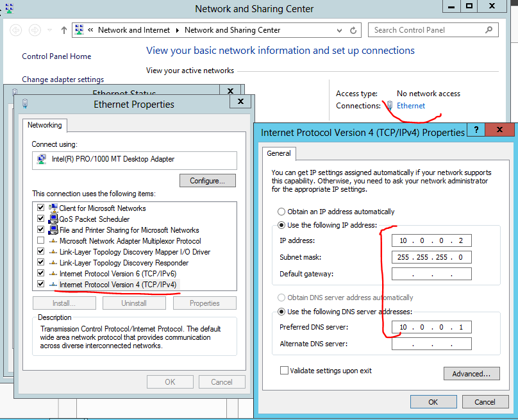Click the Install button
This screenshot has width=518, height=420.
point(64,303)
